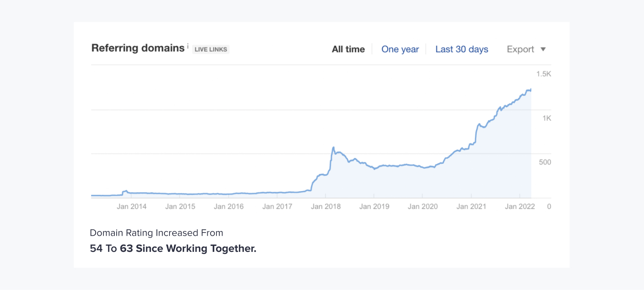Click the Jan 2017 axis label
Image resolution: width=644 pixels, height=290 pixels.
[277, 206]
